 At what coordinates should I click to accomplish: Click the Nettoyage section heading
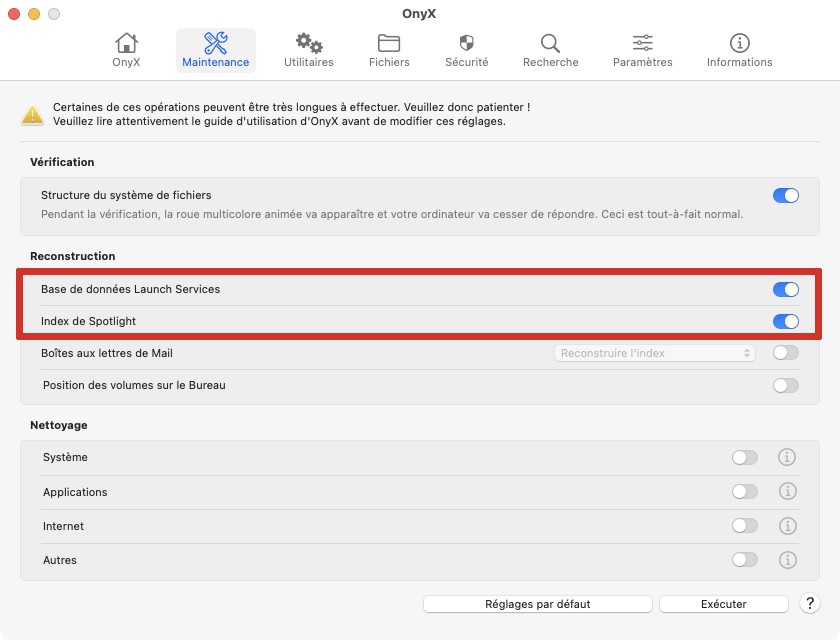(x=58, y=425)
